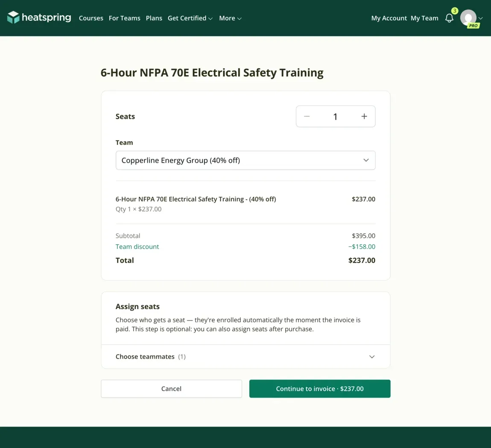
Task: Click the Subtotal label
Action: pyautogui.click(x=128, y=236)
